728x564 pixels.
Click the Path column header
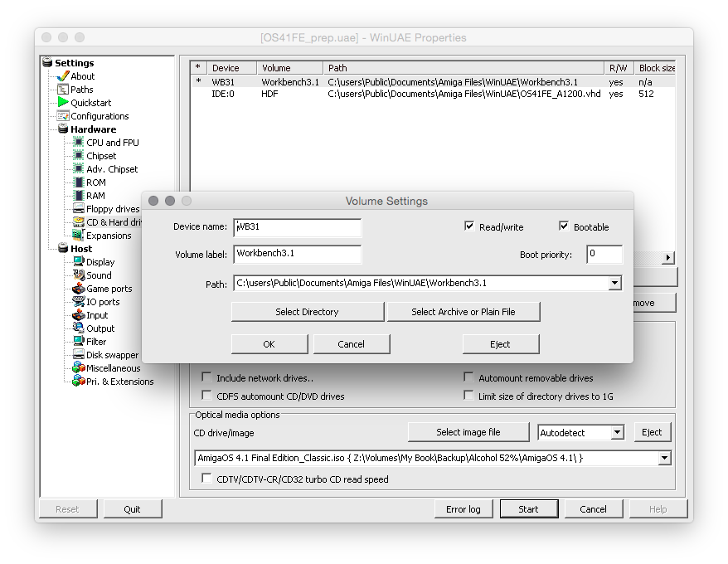[463, 68]
